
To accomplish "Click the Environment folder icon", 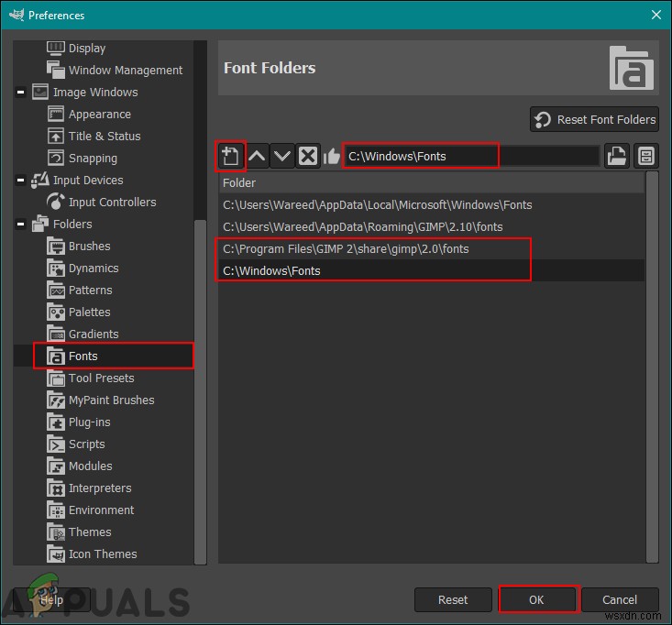I will coord(56,510).
